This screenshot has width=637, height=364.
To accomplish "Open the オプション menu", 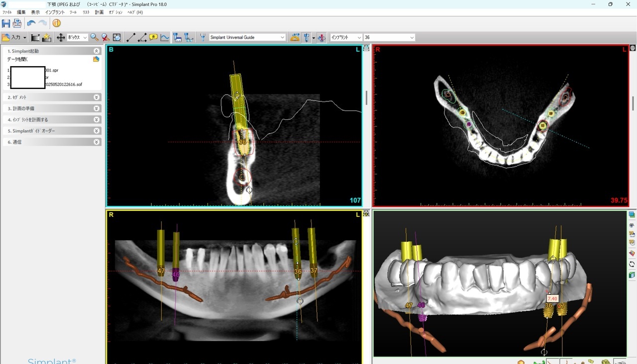I will (x=115, y=12).
